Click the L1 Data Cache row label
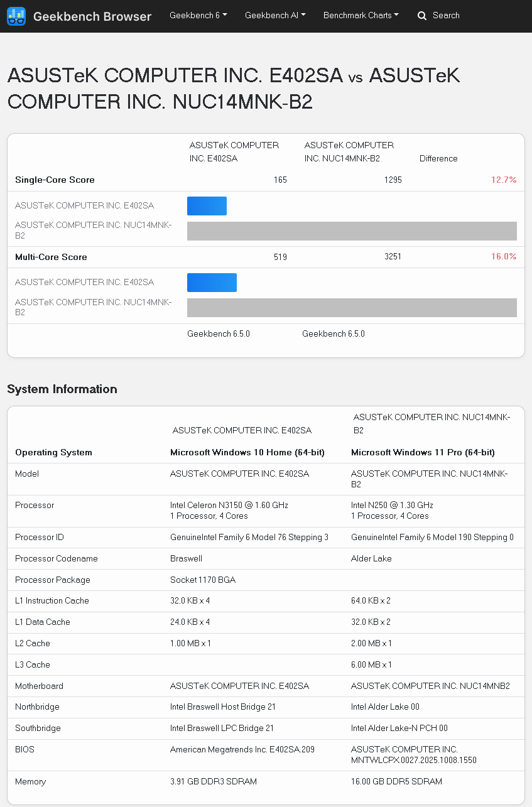 (43, 622)
